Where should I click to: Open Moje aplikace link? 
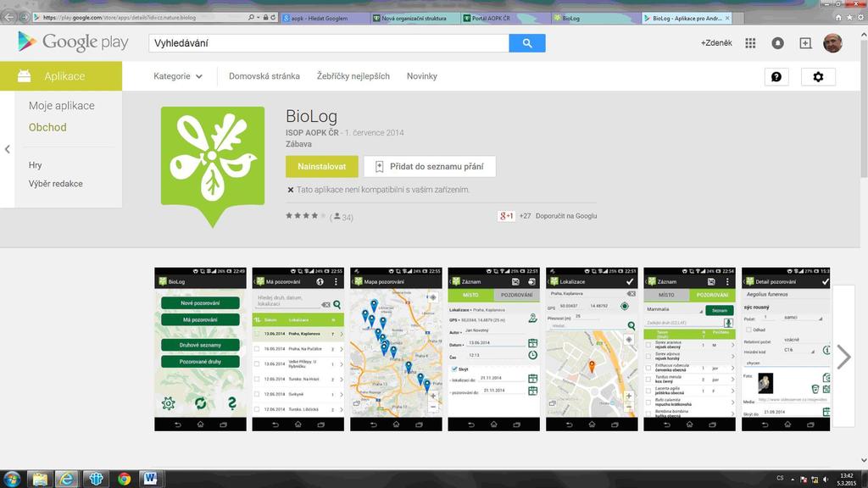point(61,106)
